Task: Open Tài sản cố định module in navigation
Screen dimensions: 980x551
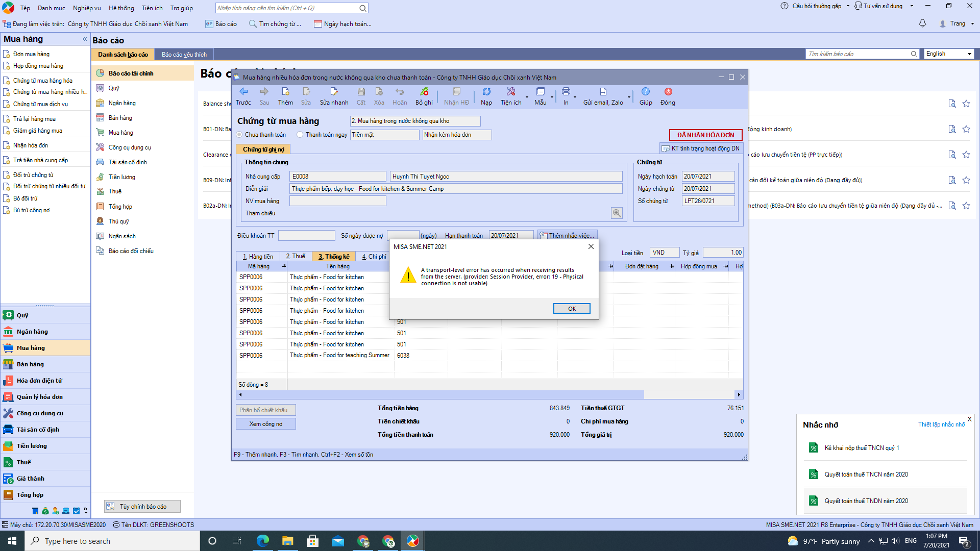Action: tap(45, 430)
